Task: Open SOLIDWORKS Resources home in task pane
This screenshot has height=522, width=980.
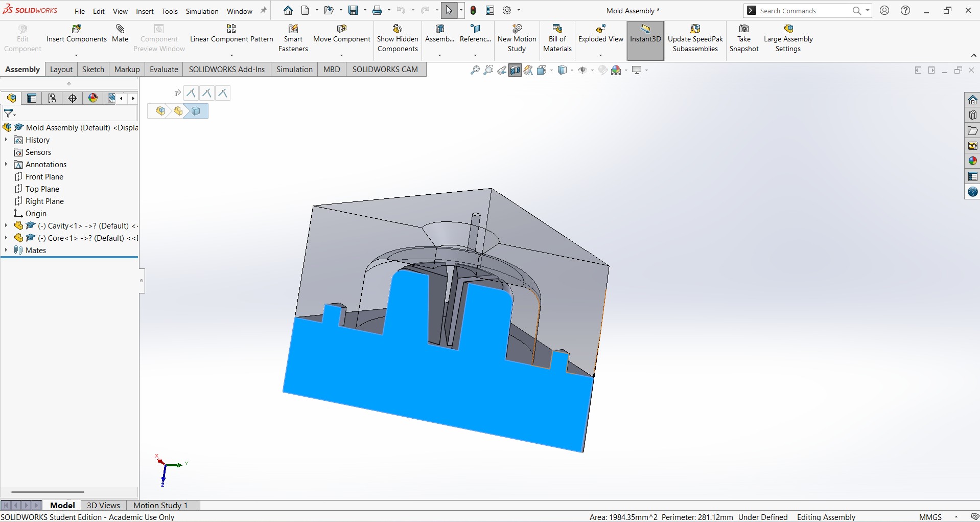Action: click(x=972, y=100)
